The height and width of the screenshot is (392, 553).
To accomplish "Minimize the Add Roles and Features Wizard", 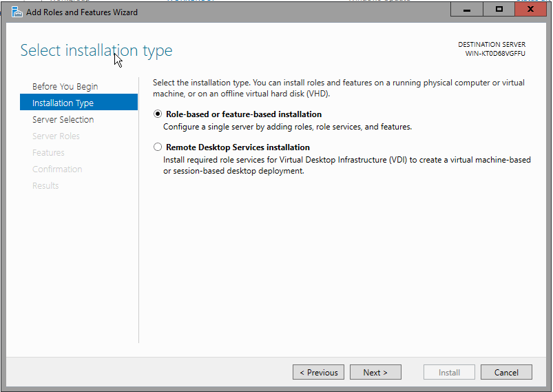I will [467, 10].
